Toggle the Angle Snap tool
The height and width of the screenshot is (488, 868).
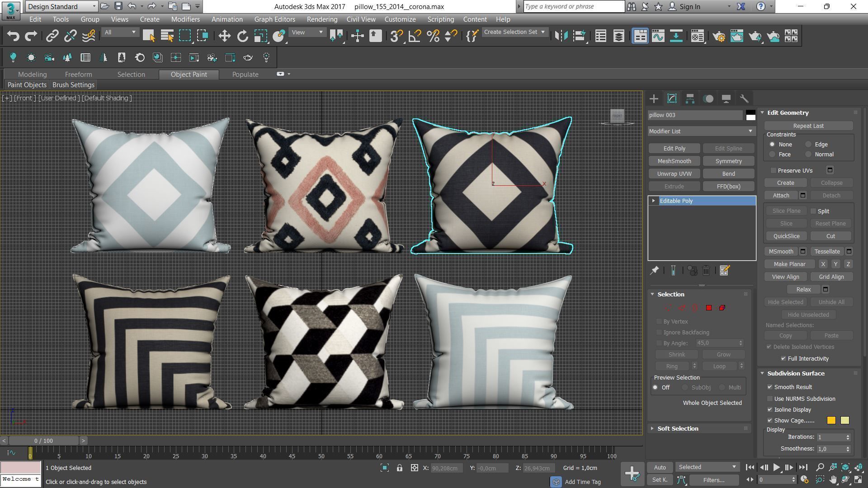tap(415, 36)
